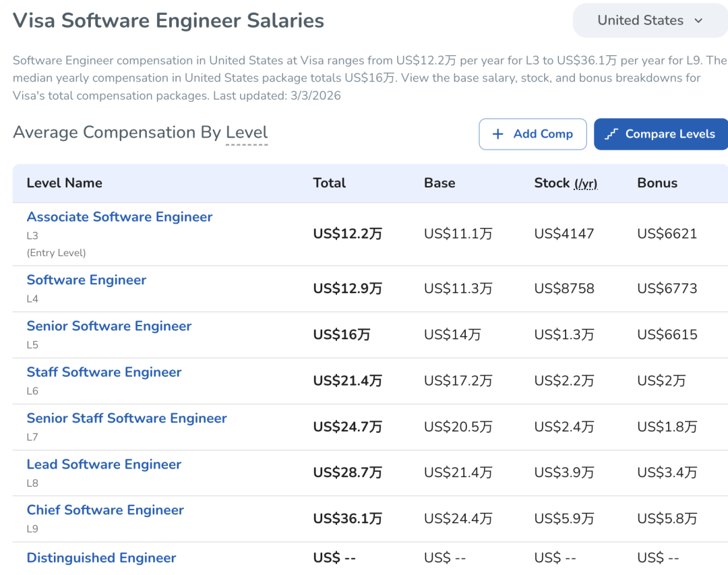Click the dotted-underlined Level heading word

[247, 133]
